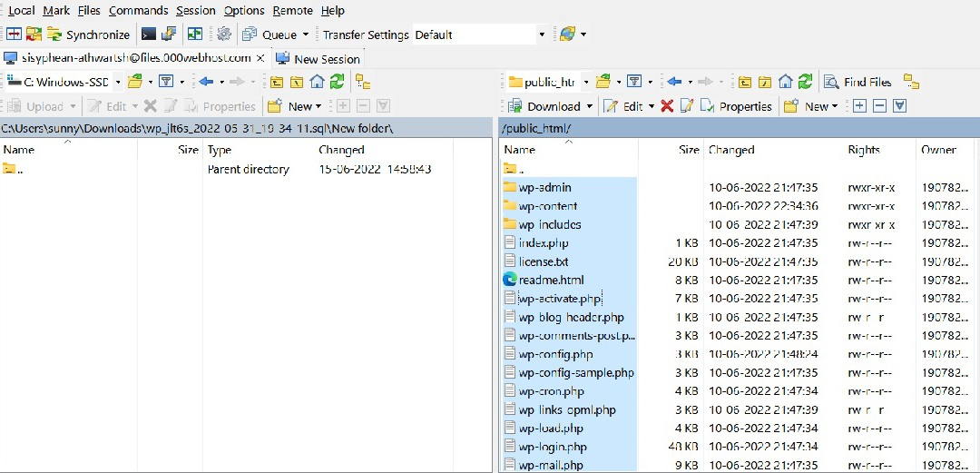The image size is (980, 473).
Task: Refresh the local panel
Action: [x=338, y=82]
